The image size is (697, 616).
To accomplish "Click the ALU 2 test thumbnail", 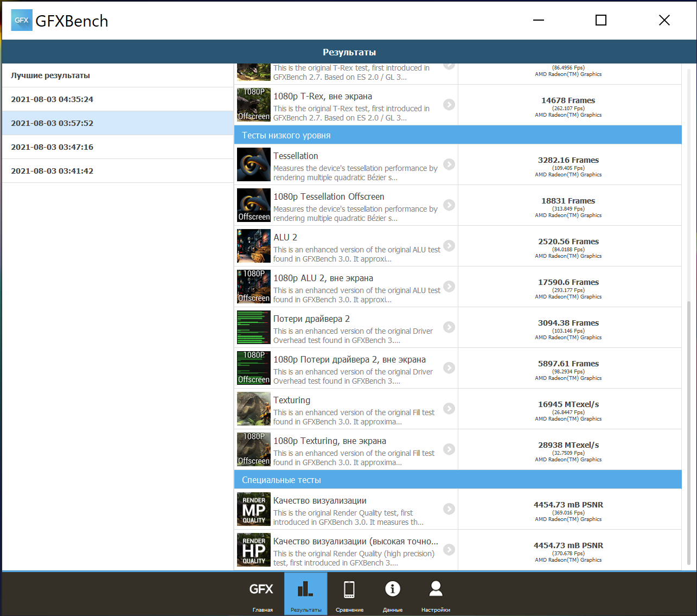I will (254, 246).
